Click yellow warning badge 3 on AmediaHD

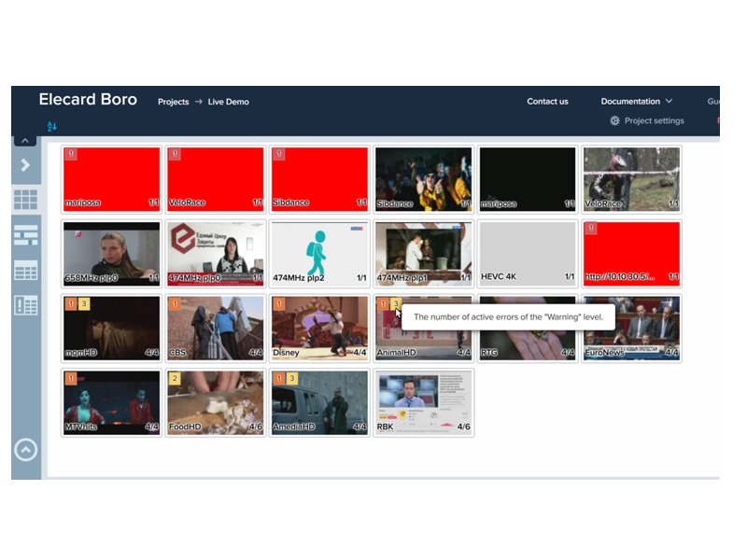click(292, 378)
